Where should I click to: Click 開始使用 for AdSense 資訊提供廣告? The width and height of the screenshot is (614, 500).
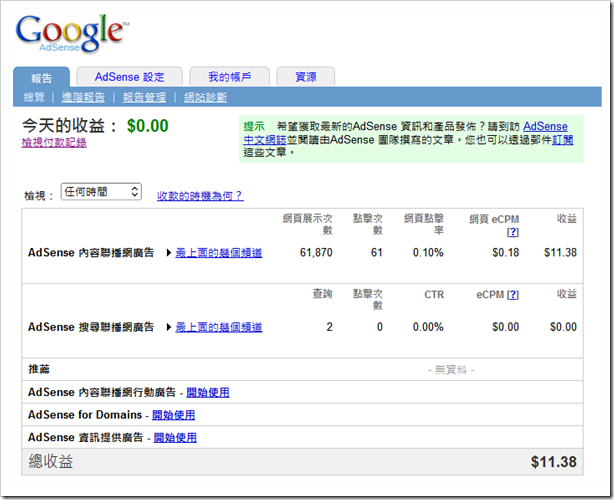(175, 437)
